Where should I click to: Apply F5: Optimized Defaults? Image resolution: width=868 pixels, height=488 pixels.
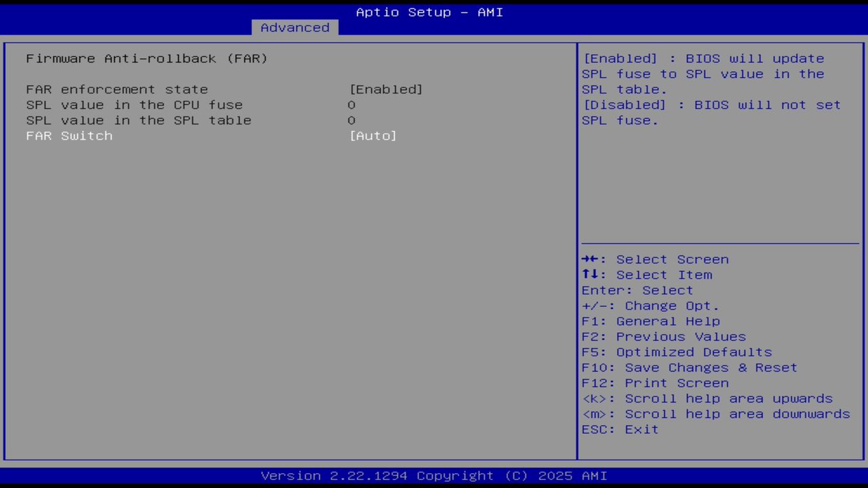676,352
